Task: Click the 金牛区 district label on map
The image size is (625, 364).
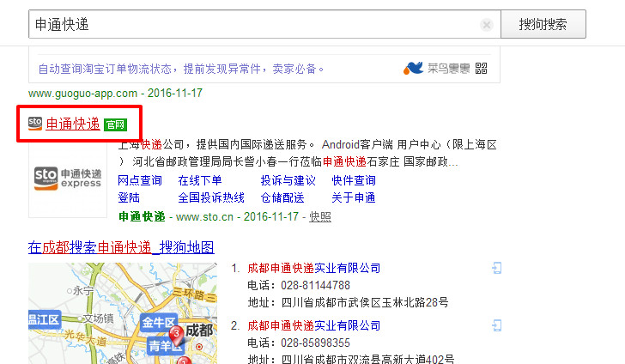Action: [x=159, y=322]
